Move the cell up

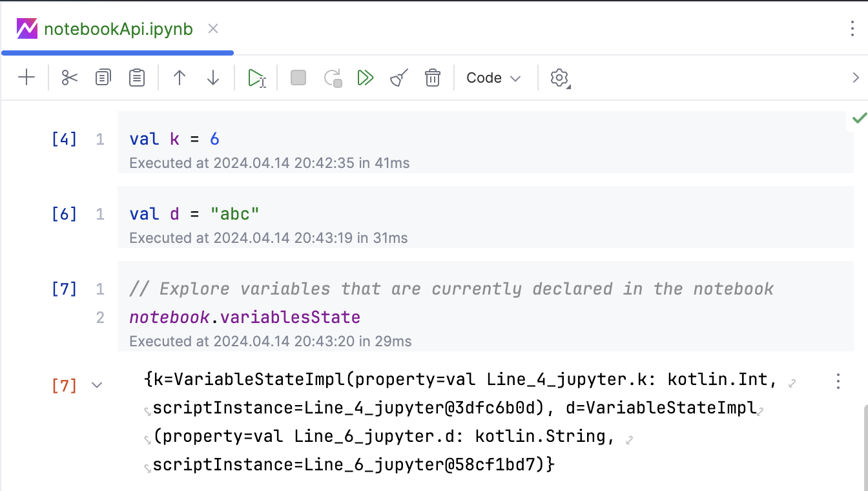point(179,78)
